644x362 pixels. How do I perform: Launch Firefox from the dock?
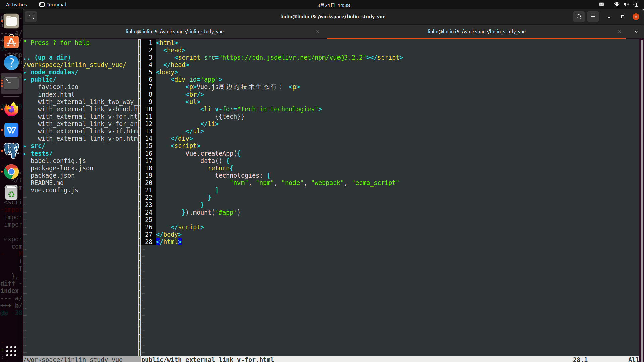click(11, 109)
